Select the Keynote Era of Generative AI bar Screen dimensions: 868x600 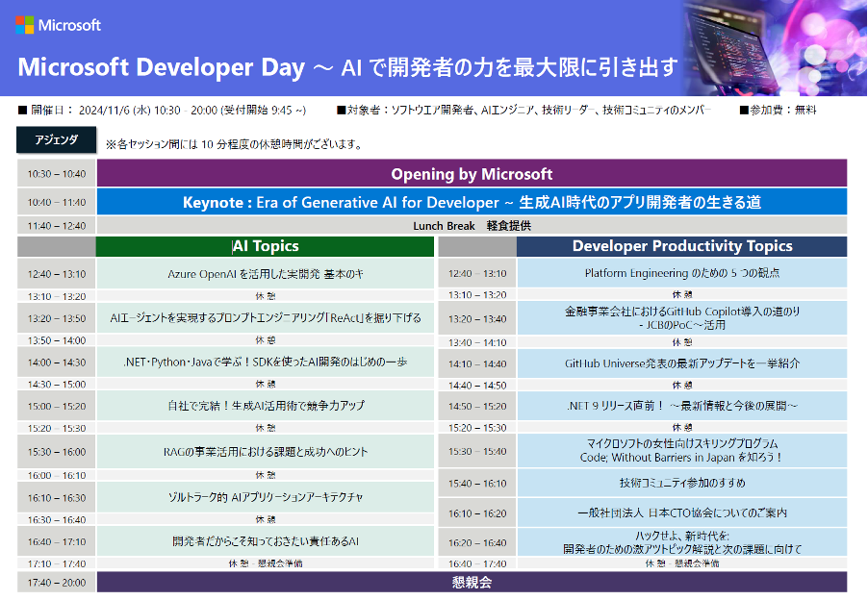[472, 202]
